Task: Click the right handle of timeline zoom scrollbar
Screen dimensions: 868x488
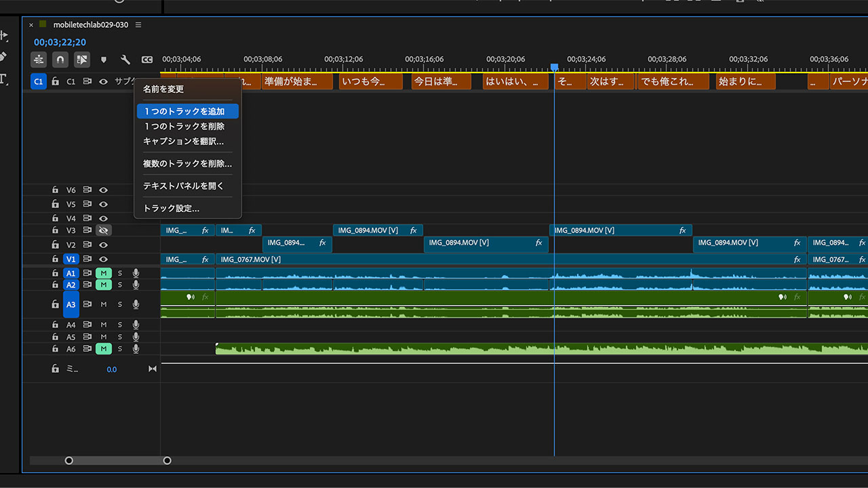Action: point(167,461)
